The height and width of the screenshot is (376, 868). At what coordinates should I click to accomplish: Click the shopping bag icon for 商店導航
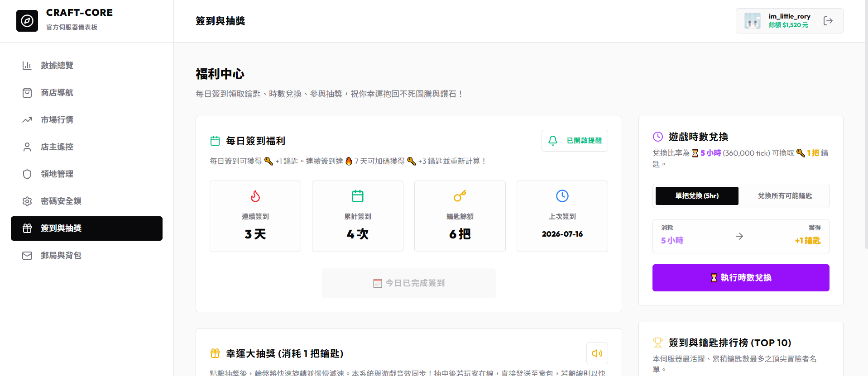(x=27, y=93)
